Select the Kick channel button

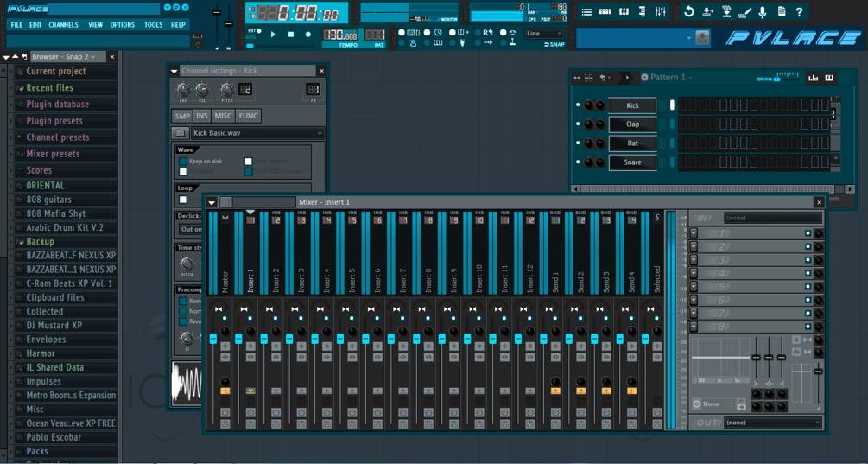632,105
